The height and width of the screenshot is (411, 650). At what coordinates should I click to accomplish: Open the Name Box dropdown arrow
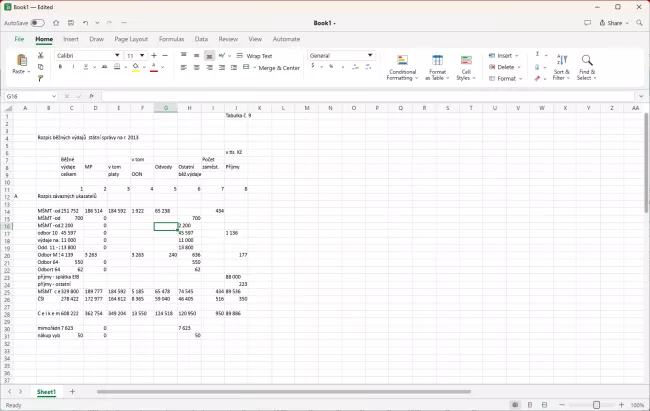point(54,96)
